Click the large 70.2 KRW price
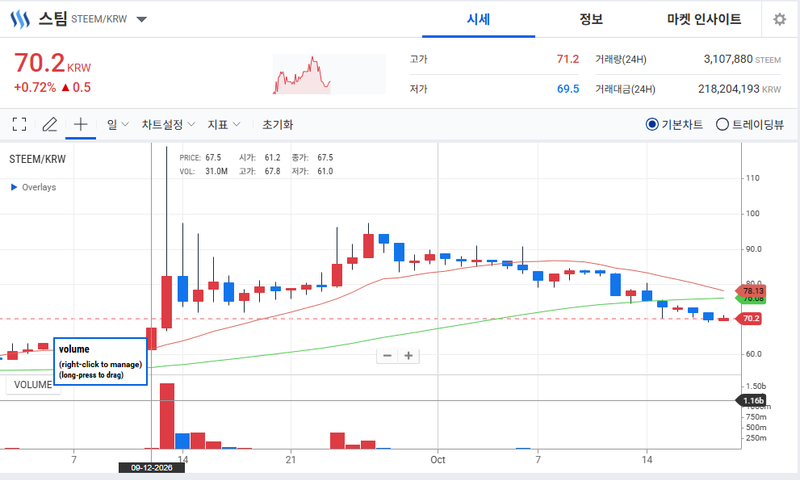Viewport: 800px width, 480px height. click(x=52, y=64)
